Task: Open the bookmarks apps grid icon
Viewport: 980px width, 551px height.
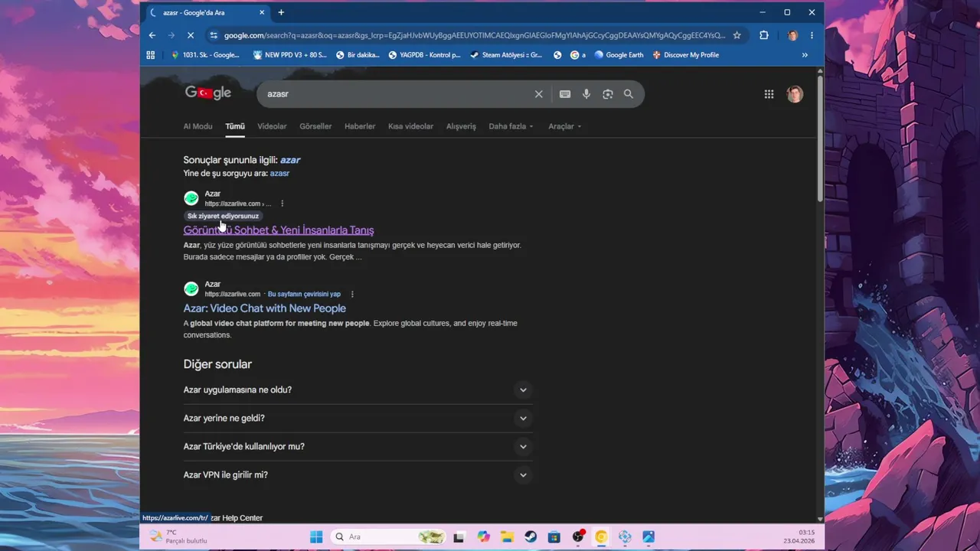Action: coord(151,55)
